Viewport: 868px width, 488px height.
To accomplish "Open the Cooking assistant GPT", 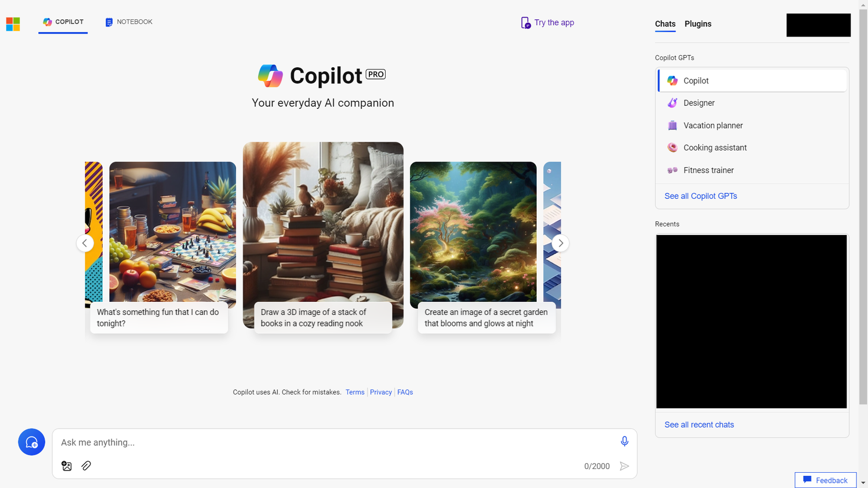I will (x=714, y=148).
